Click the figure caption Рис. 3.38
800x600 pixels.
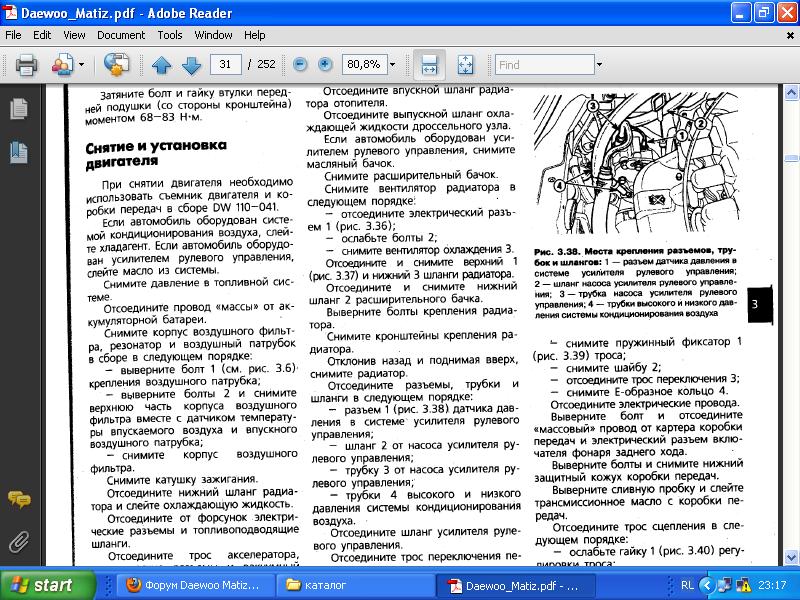coord(636,283)
